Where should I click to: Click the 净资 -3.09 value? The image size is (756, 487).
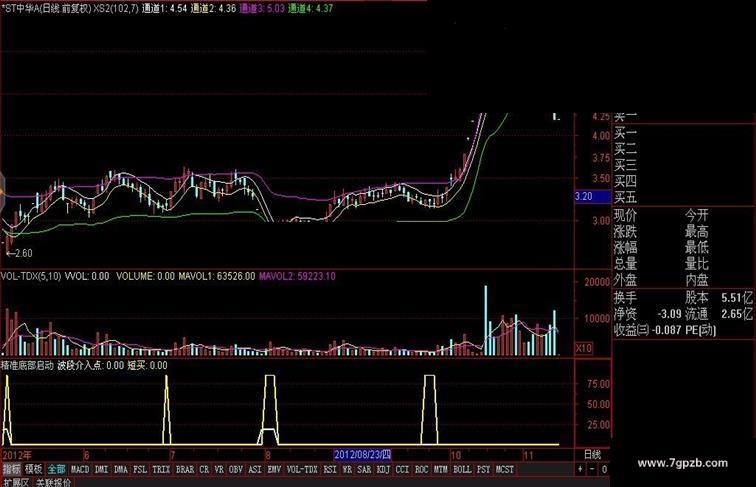click(x=648, y=314)
